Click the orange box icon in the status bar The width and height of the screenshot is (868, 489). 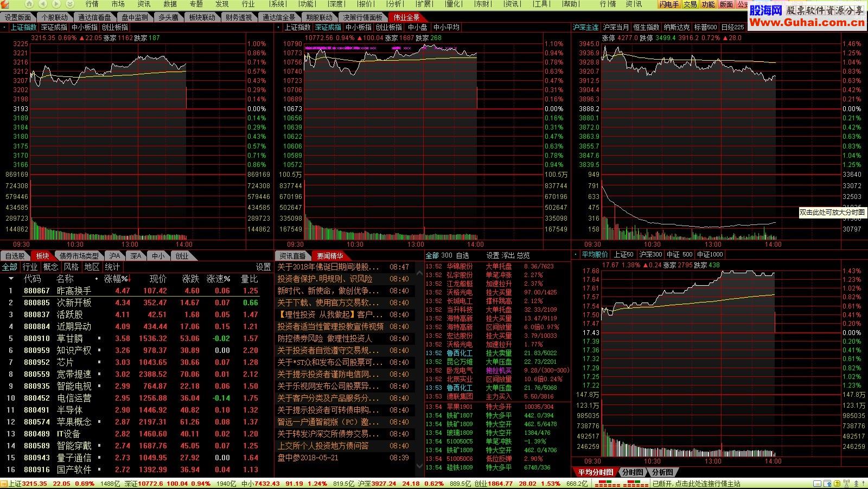(x=4, y=484)
